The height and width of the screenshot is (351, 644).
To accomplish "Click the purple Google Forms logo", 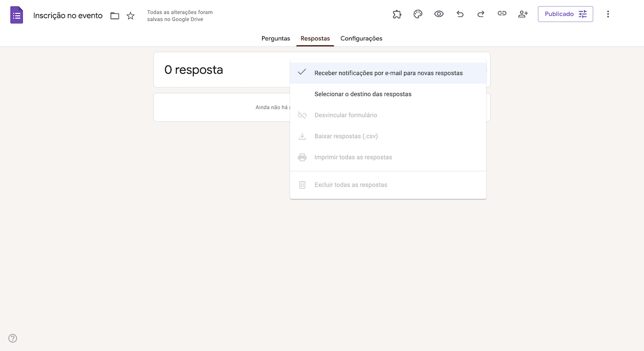I will [x=17, y=15].
